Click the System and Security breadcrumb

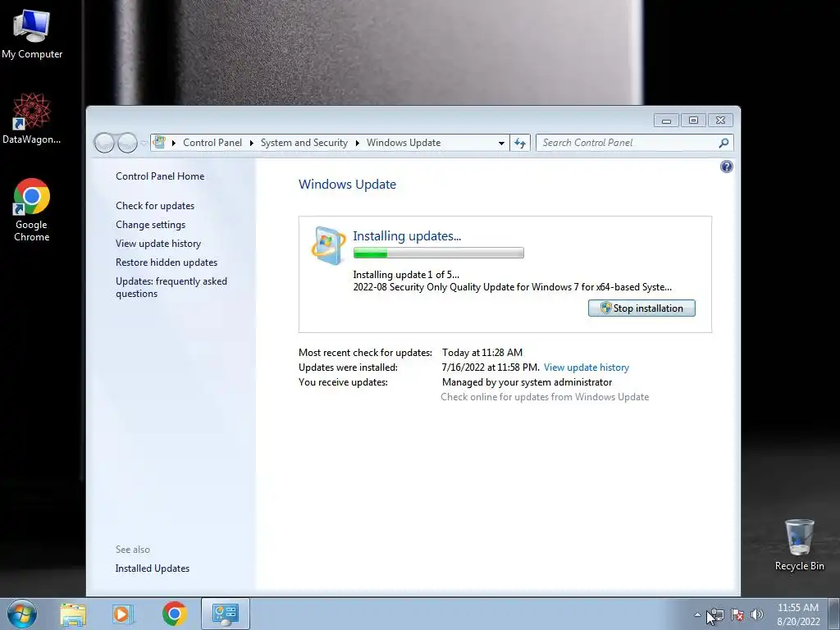304,143
